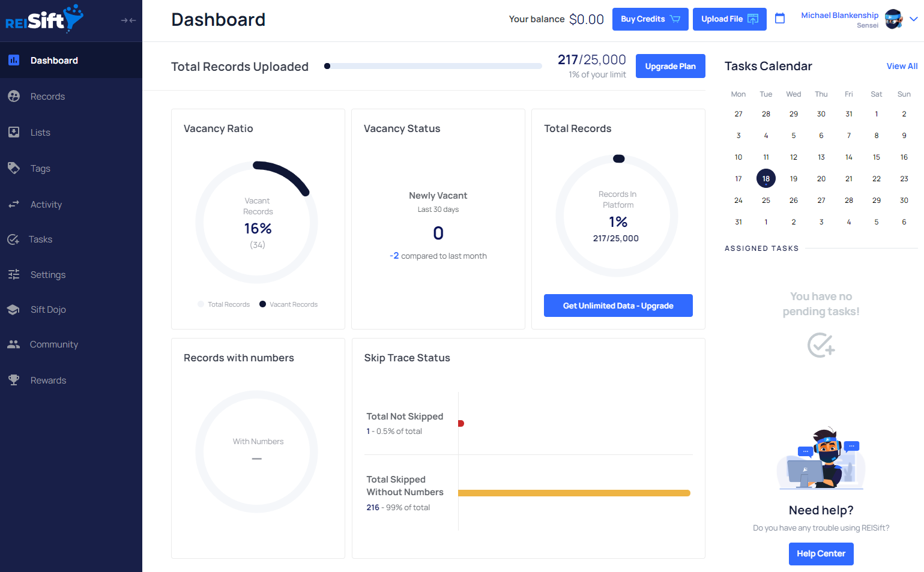Viewport: 924px width, 572px height.
Task: Click the Tags label icon
Action: click(14, 168)
